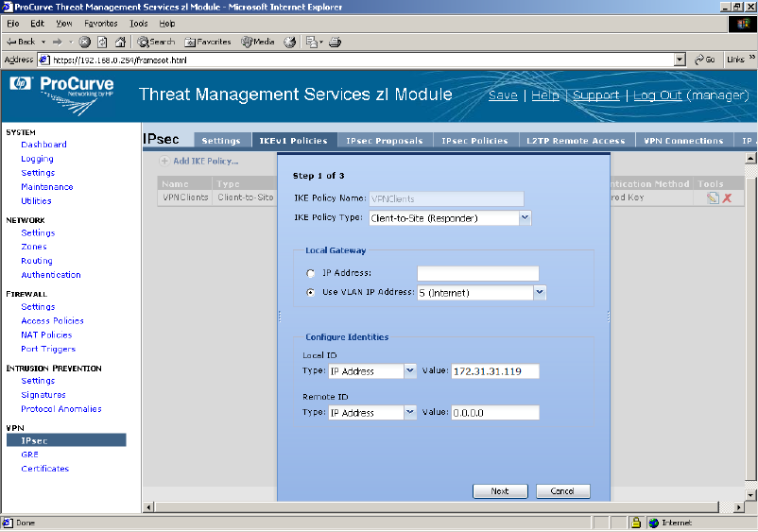
Task: Click the Cancel button
Action: click(562, 491)
